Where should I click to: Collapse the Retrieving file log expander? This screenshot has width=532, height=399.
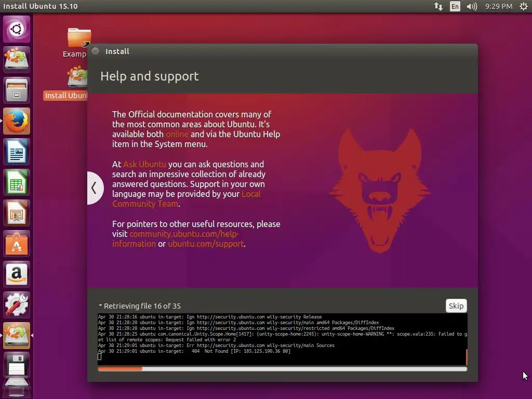pos(100,305)
